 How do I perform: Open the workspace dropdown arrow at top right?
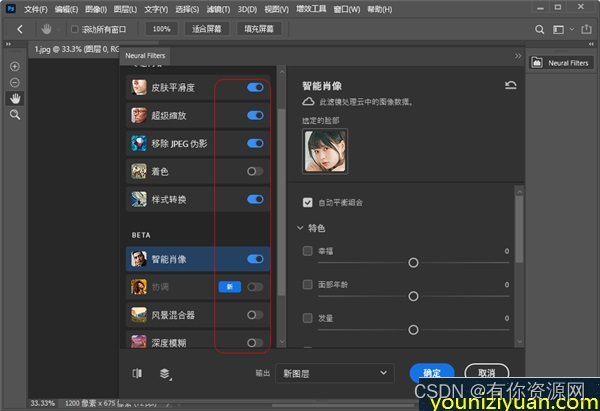[572, 29]
